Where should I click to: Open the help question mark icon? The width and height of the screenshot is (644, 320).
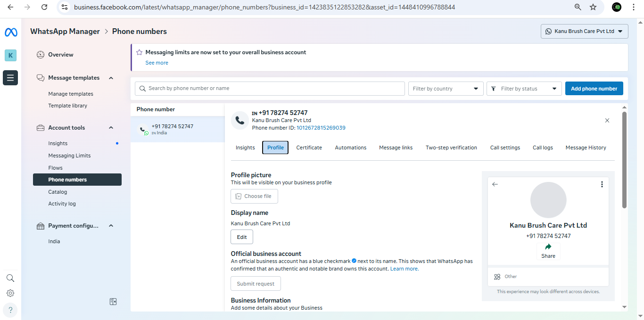pos(10,310)
